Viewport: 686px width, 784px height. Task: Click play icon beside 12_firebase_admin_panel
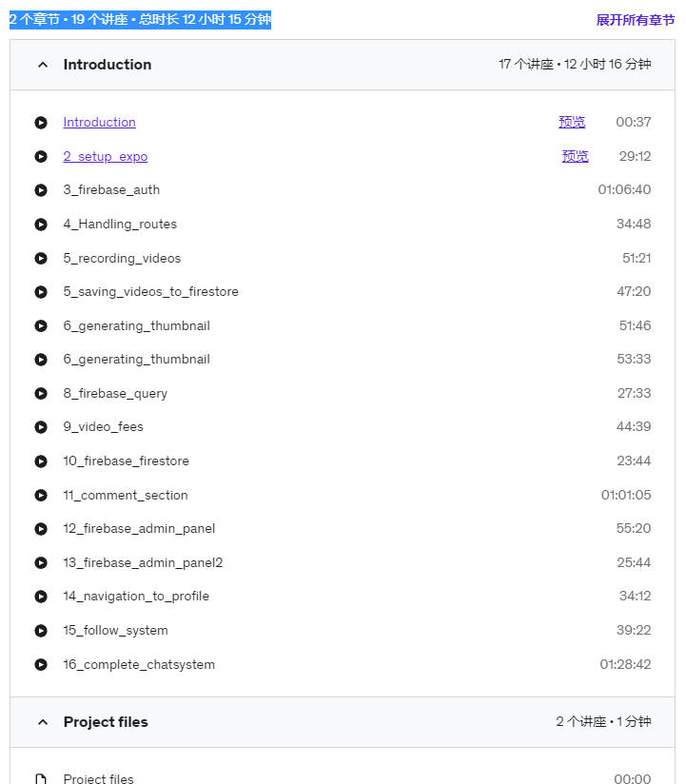point(41,529)
